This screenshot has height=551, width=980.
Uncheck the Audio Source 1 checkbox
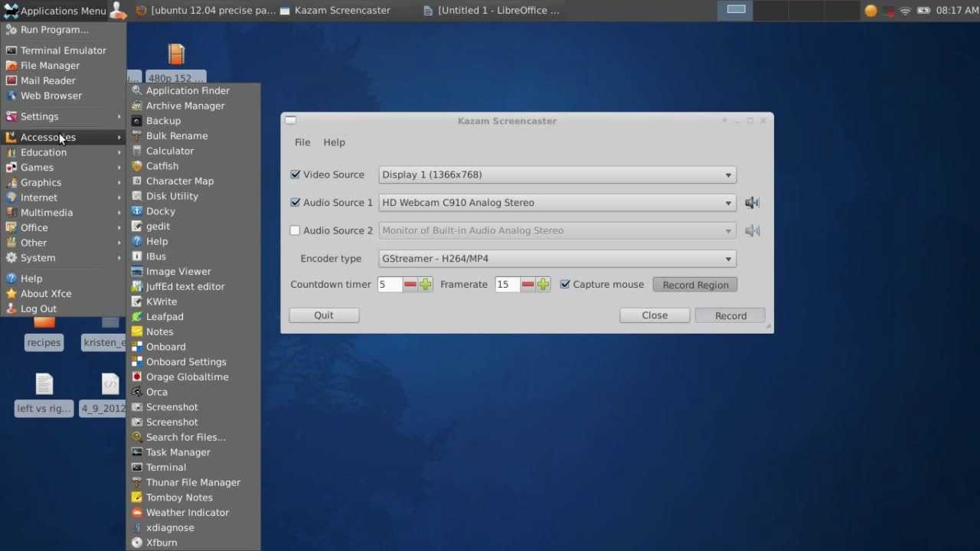(296, 203)
